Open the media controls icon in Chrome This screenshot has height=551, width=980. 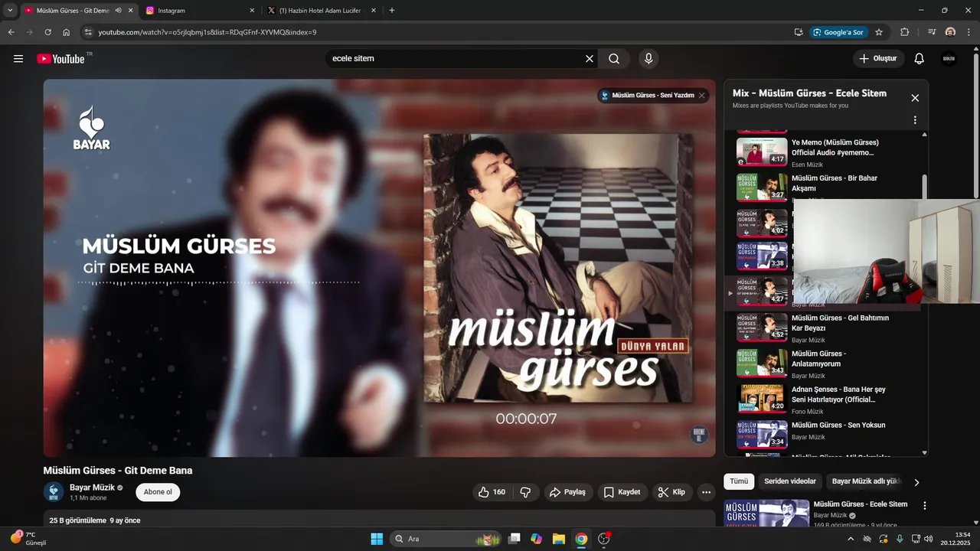click(932, 32)
